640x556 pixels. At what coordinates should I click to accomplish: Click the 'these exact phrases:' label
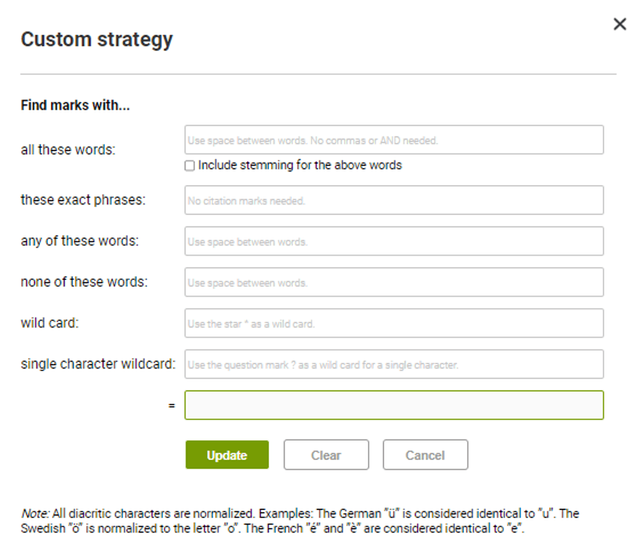click(x=83, y=200)
